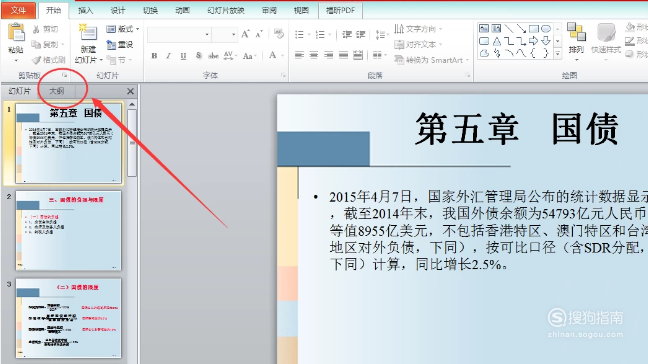Click the thumbnail pane scroll up arrow
648x364 pixels.
pyautogui.click(x=132, y=105)
